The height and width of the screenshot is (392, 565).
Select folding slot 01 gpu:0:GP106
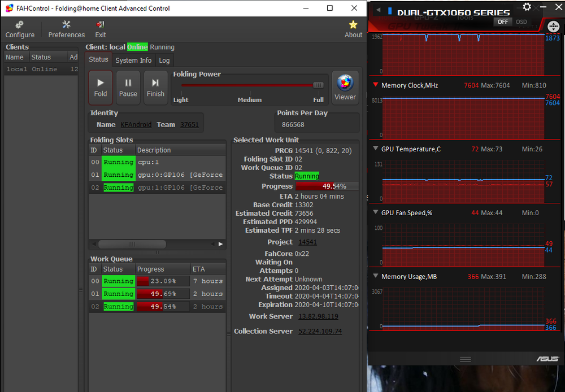(157, 175)
